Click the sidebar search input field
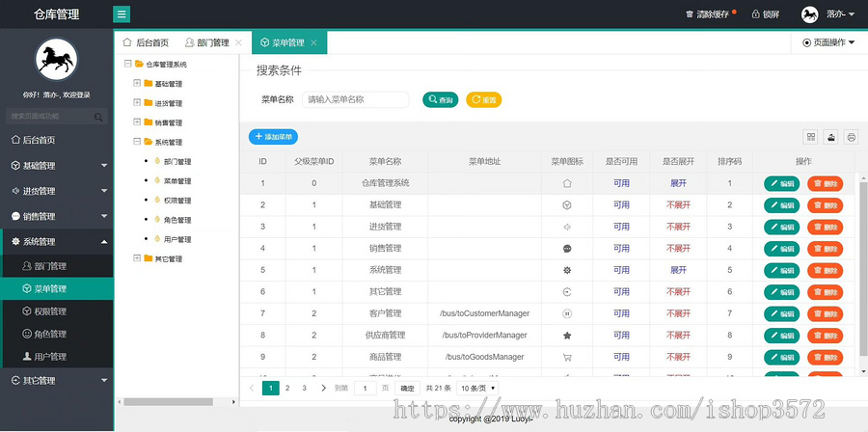Image resolution: width=868 pixels, height=432 pixels. pyautogui.click(x=57, y=117)
